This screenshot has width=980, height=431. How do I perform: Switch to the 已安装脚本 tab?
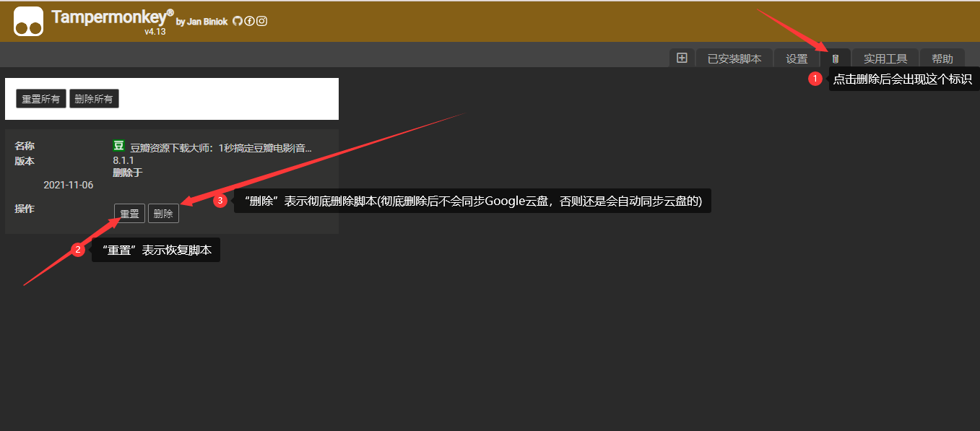[734, 59]
